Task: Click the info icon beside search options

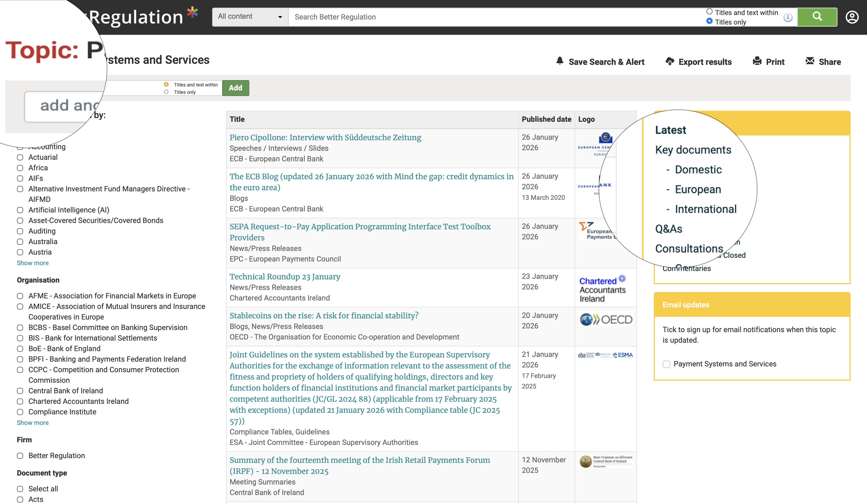Action: pyautogui.click(x=788, y=17)
